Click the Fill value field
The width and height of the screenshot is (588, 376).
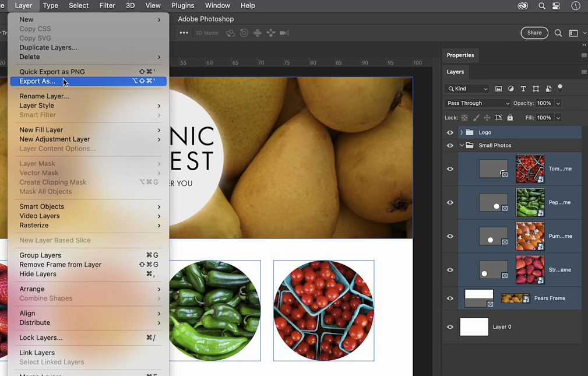(544, 118)
